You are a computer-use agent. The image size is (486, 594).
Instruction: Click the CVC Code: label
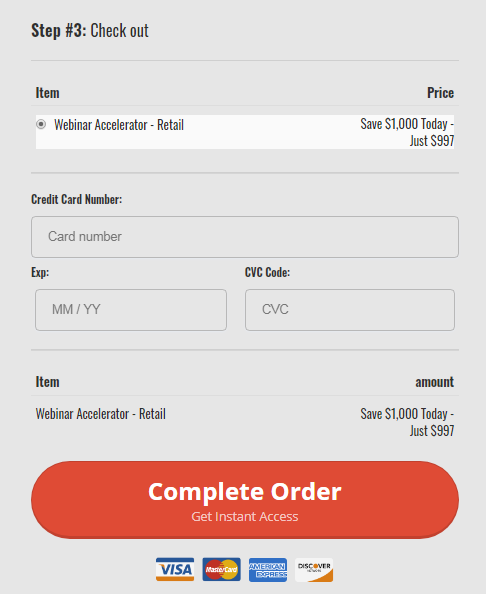tap(267, 272)
